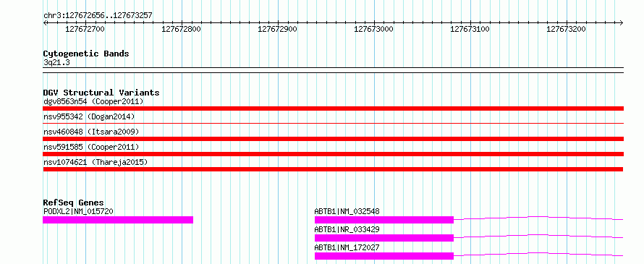This screenshot has height=264, width=644.
Task: Select the thin red line for nsv955342
Action: 333,123
